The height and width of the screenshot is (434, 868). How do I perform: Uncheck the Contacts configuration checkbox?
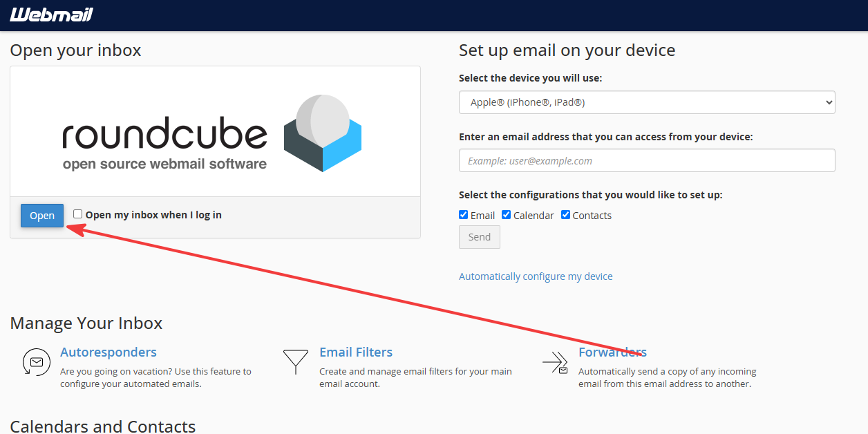[566, 215]
